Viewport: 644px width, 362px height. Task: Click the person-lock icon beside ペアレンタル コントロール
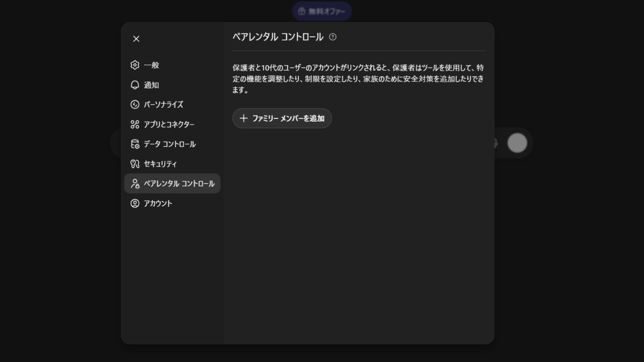[x=135, y=184]
